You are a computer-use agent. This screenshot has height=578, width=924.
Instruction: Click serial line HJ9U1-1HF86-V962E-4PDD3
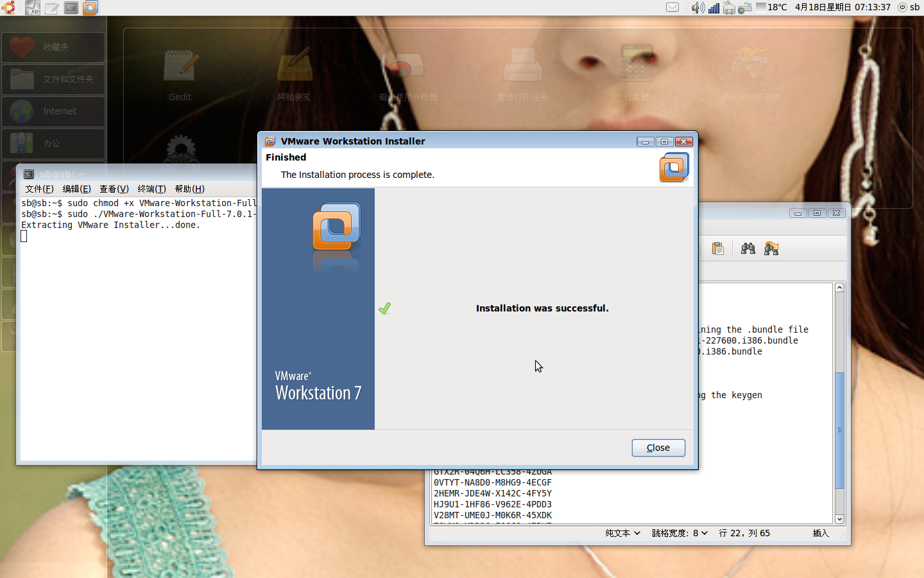pyautogui.click(x=493, y=504)
